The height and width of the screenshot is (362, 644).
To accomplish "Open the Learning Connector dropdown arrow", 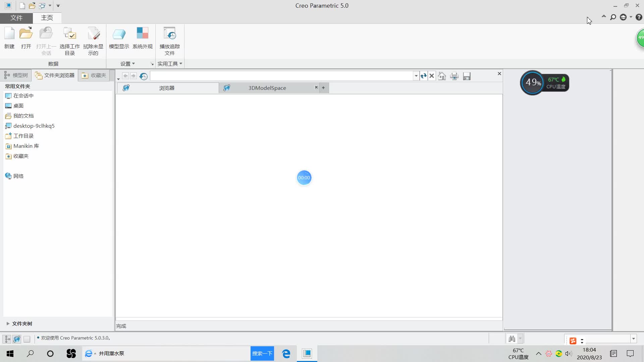I will pyautogui.click(x=631, y=17).
